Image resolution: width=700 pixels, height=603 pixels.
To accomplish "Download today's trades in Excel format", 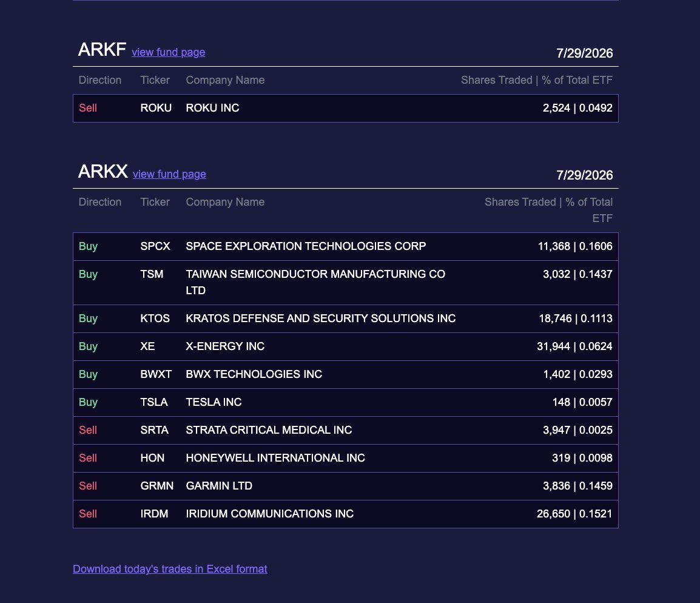I will tap(170, 569).
